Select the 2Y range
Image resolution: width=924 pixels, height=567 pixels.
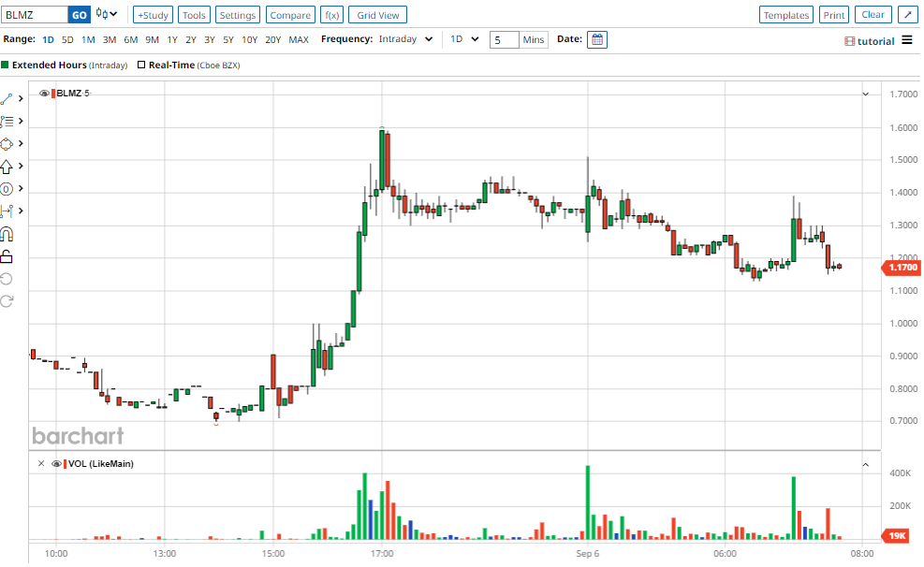(190, 39)
